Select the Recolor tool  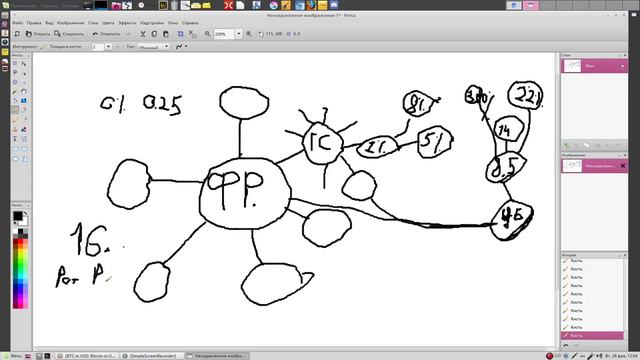click(x=24, y=129)
